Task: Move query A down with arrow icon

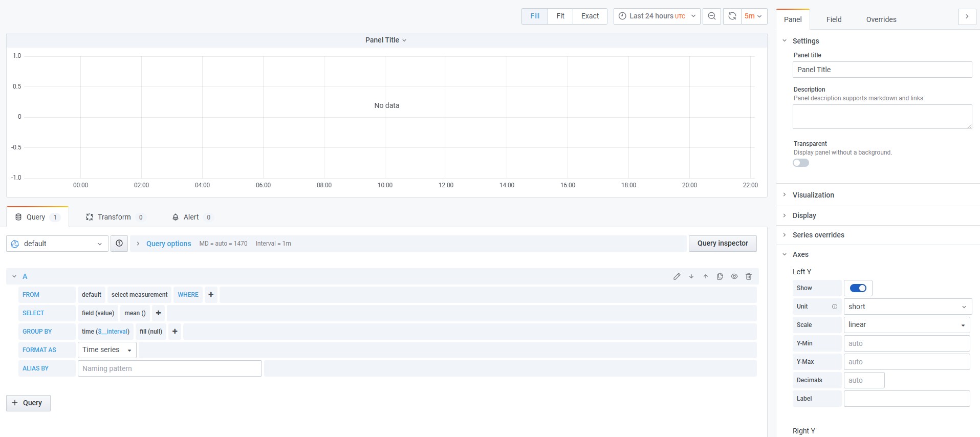Action: [691, 276]
